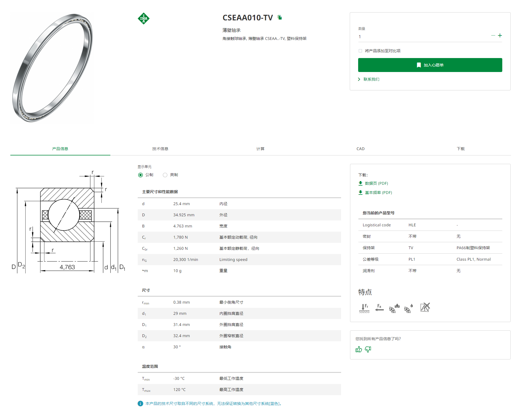Click the INA brand logo
The width and height of the screenshot is (521, 420).
144,18
